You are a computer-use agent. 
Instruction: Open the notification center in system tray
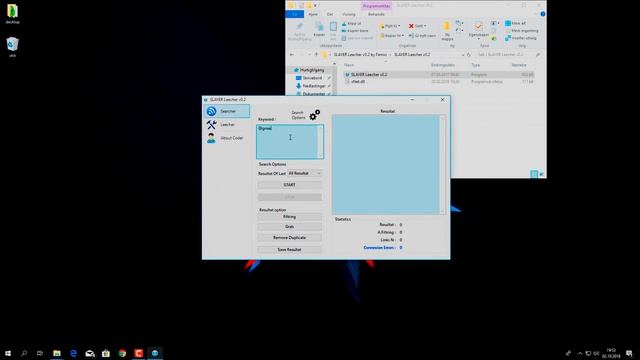(629, 353)
